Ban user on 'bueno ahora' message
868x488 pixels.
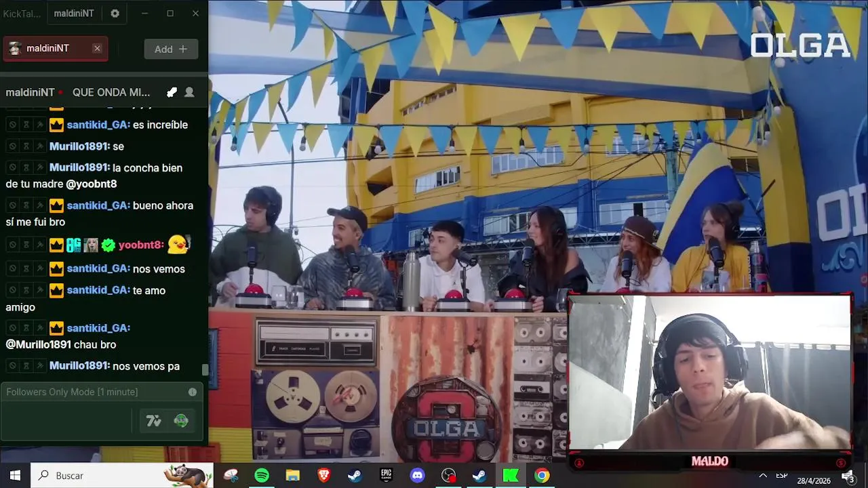coord(12,205)
